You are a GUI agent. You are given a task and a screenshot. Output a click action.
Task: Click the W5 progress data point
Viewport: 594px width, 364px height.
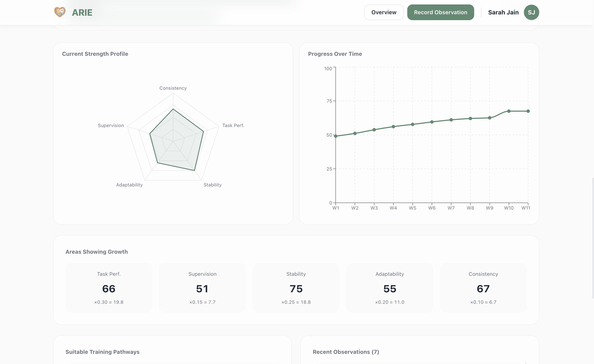(x=413, y=125)
